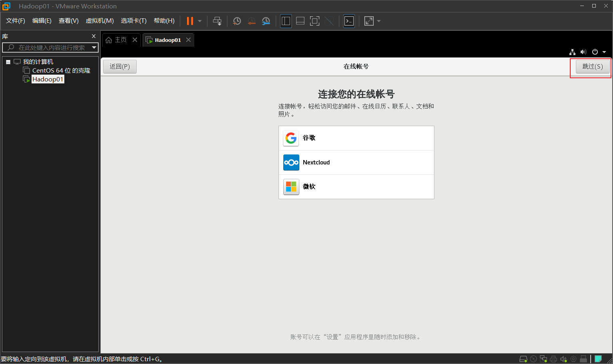Click the sound card status icon

[x=563, y=359]
